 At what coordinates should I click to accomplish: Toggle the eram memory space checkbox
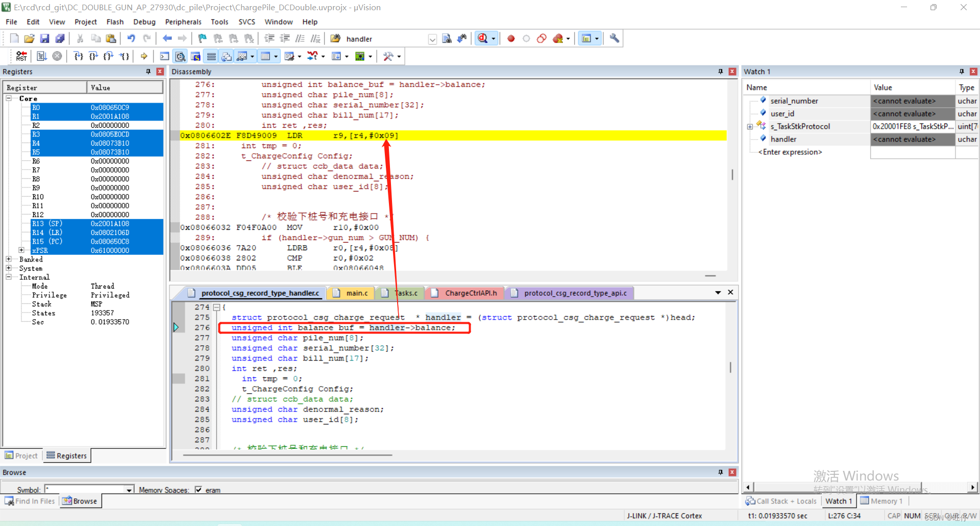[x=198, y=489]
